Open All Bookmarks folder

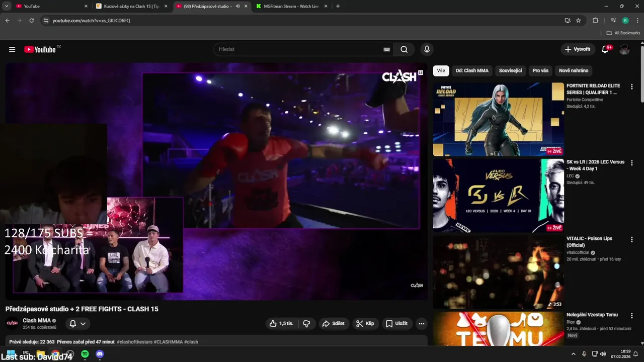[x=623, y=33]
